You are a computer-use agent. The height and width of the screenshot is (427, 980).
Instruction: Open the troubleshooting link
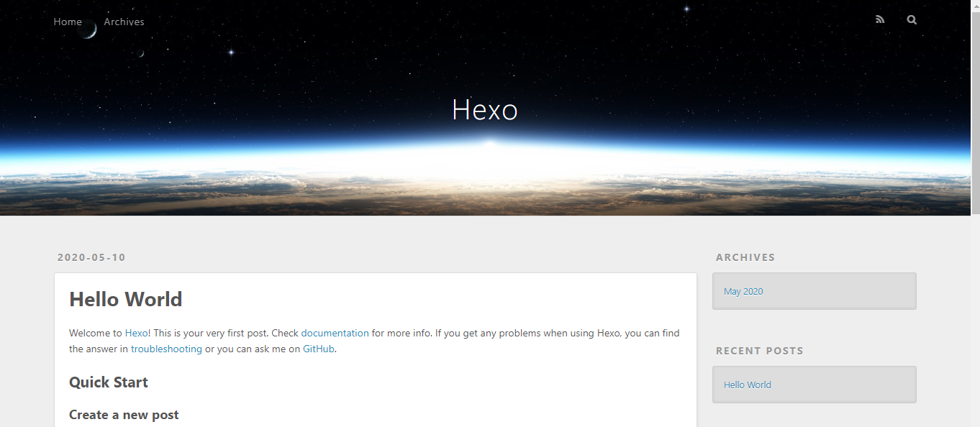166,349
